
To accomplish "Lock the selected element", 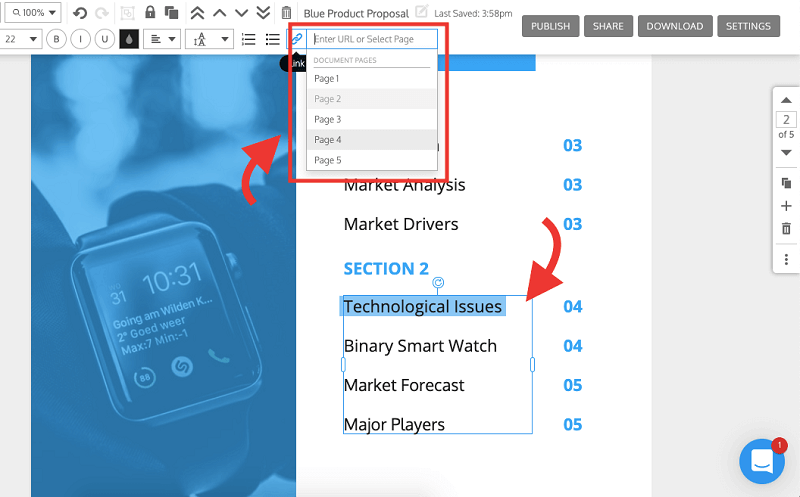I will tap(150, 12).
